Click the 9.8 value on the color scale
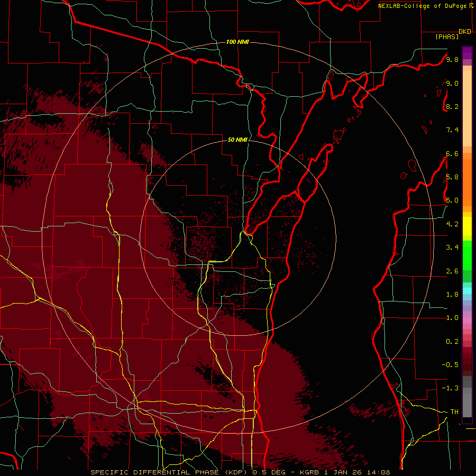476x476 pixels. pyautogui.click(x=452, y=59)
